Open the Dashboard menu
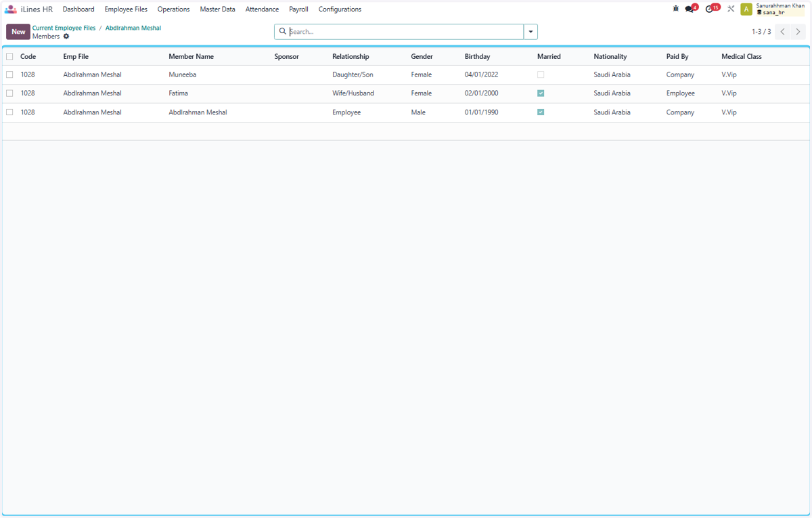This screenshot has width=812, height=518. coord(78,9)
